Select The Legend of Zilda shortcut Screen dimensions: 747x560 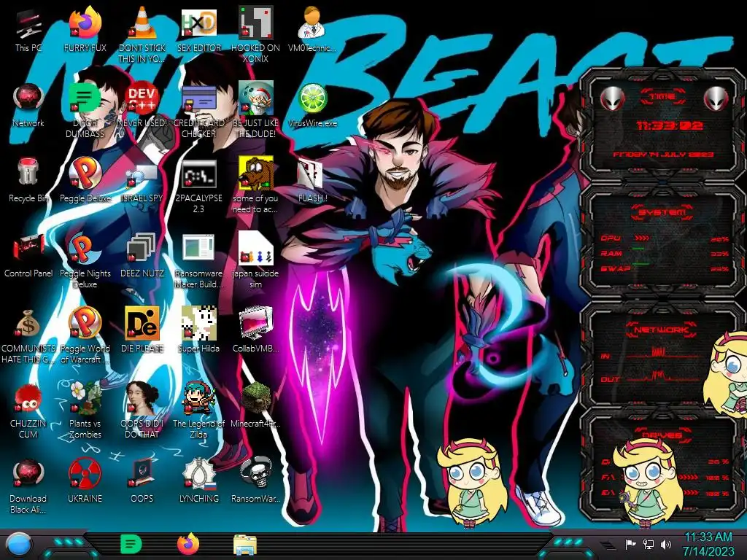pos(198,411)
